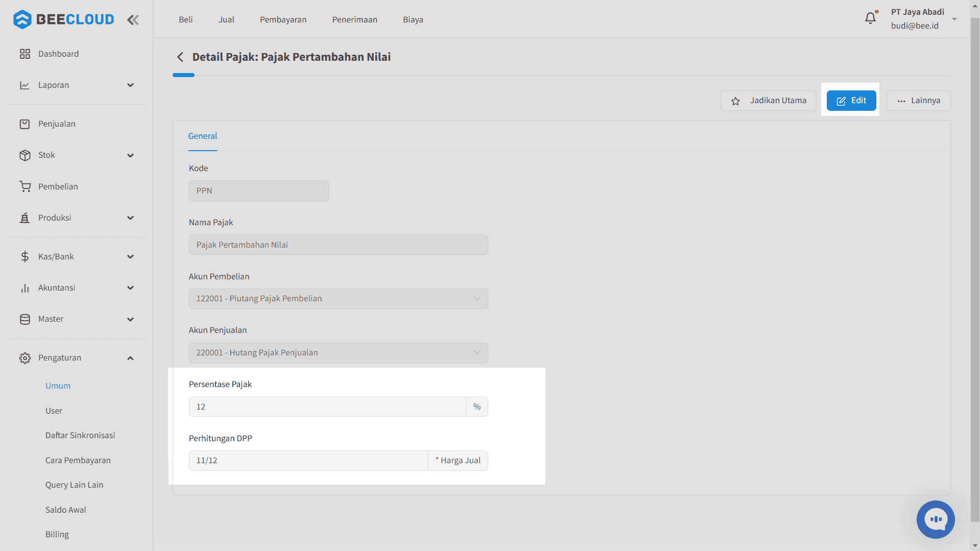
Task: Open the account dropdown arrow by PT Jaya Abadi
Action: pyautogui.click(x=954, y=19)
